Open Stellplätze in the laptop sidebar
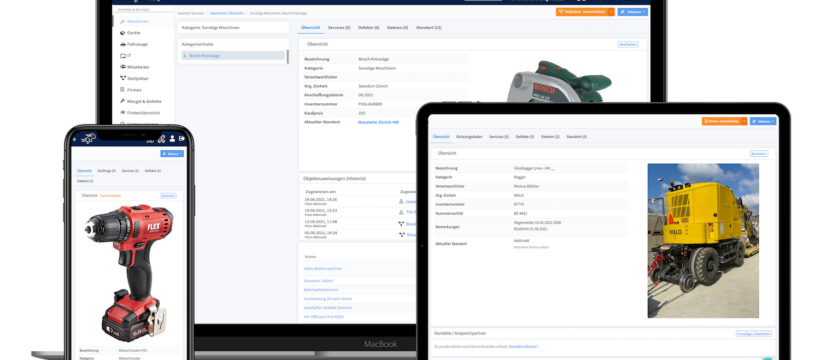Image resolution: width=820 pixels, height=360 pixels. pyautogui.click(x=134, y=78)
